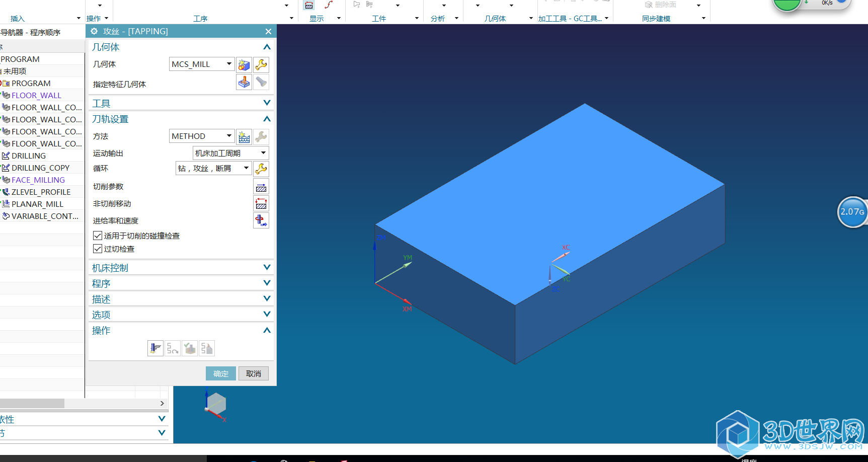Image resolution: width=868 pixels, height=462 pixels.
Task: Select ZLEVEL_PROFILE operation in navigator
Action: tap(41, 192)
